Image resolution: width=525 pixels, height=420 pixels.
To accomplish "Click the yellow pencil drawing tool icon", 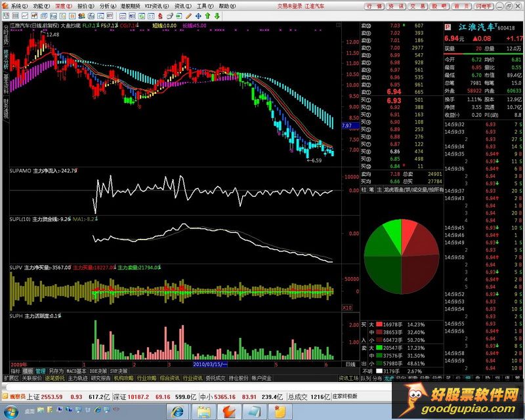I will [x=188, y=16].
